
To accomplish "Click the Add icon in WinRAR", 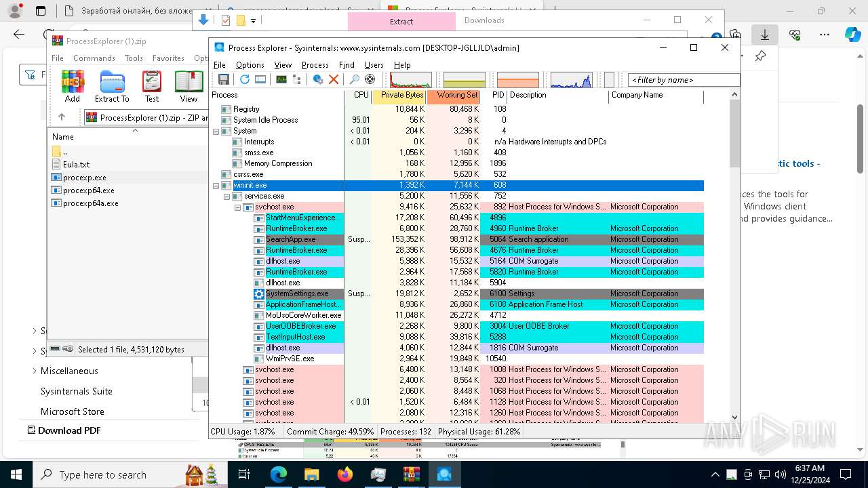I will (73, 87).
